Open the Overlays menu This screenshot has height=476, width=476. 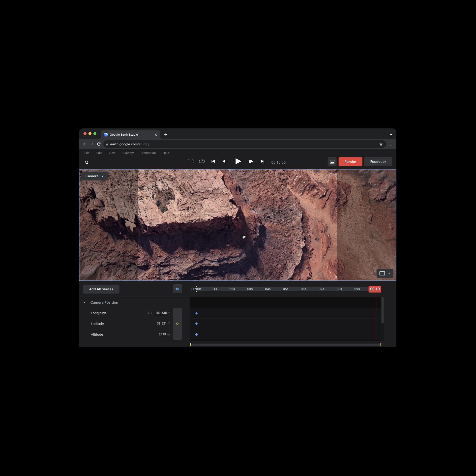(128, 152)
